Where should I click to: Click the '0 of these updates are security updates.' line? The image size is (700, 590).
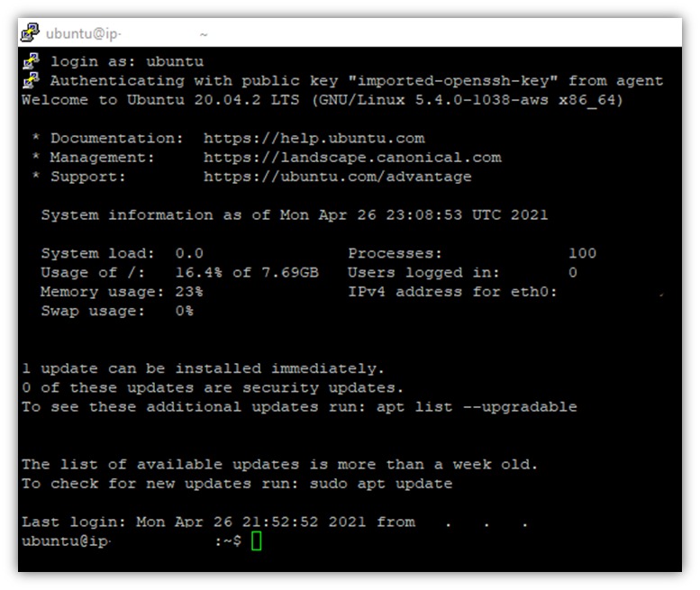point(213,387)
